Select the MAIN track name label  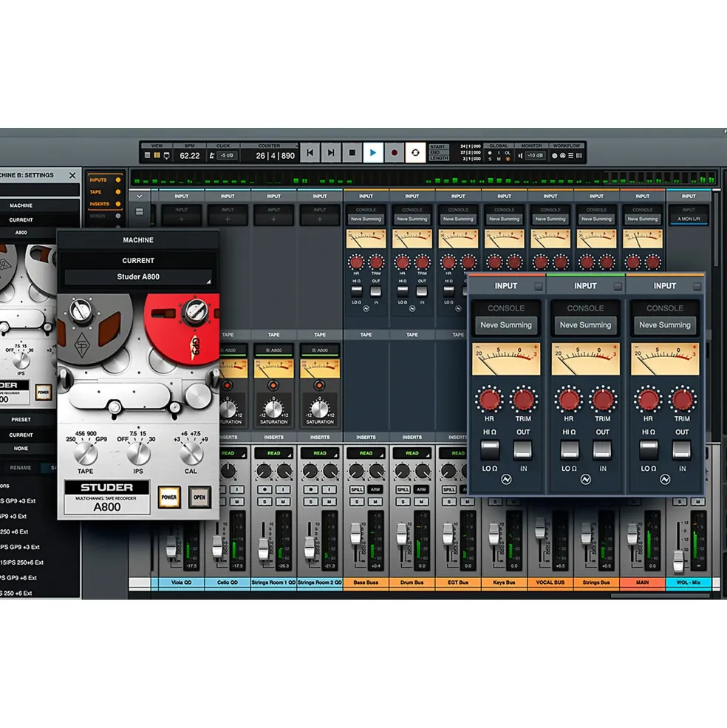[643, 582]
